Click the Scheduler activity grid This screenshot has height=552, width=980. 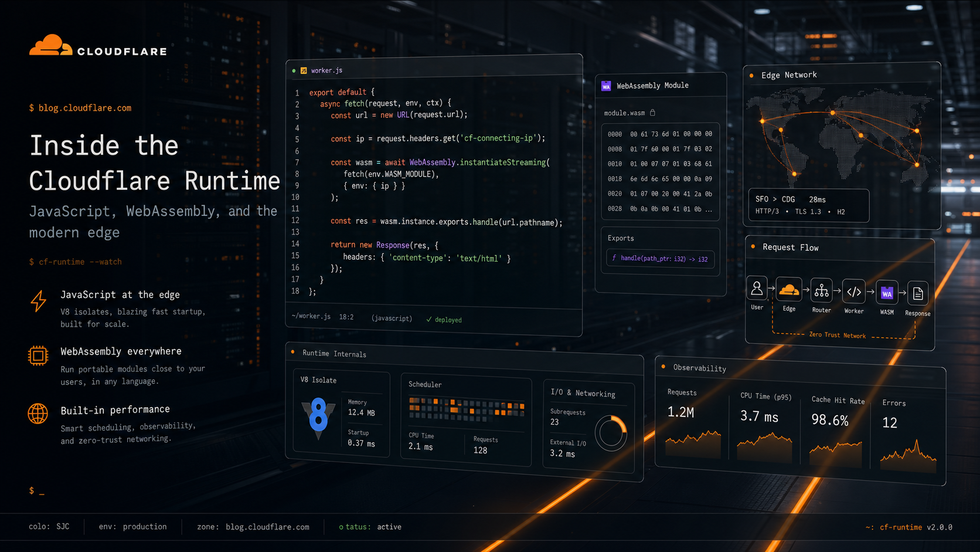(467, 408)
